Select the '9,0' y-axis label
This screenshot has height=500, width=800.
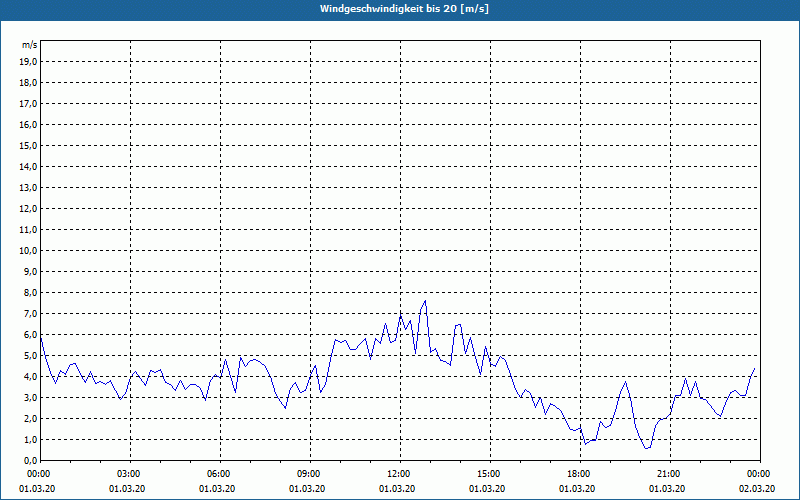[30, 271]
